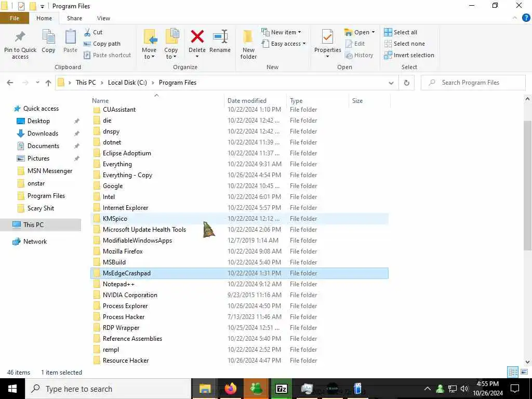Viewport: 532px width, 399px height.
Task: Click Edit in the Open group
Action: point(355,44)
